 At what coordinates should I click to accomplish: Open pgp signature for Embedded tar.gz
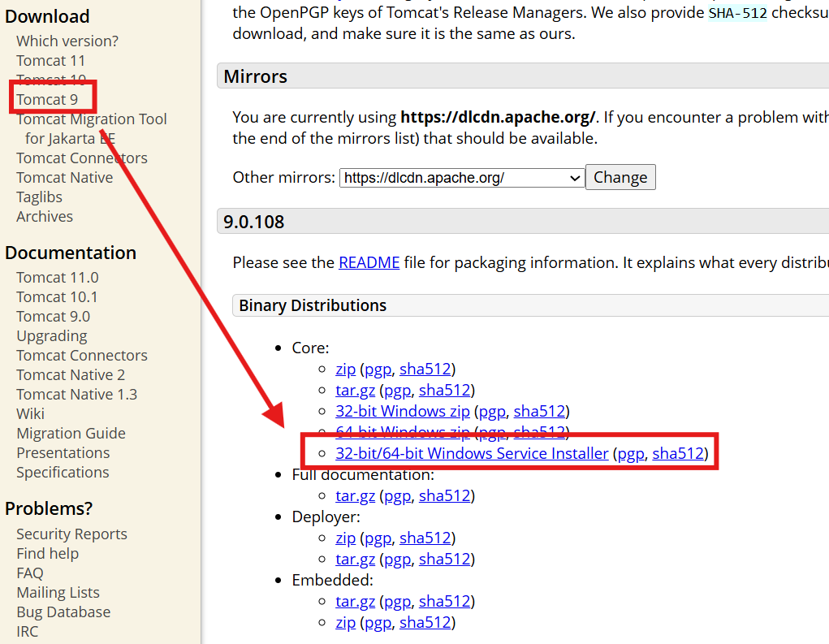[x=398, y=602]
